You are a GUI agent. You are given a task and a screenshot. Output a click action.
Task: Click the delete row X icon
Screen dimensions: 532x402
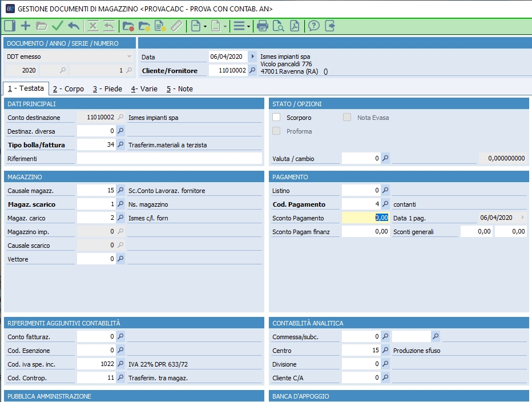93,26
